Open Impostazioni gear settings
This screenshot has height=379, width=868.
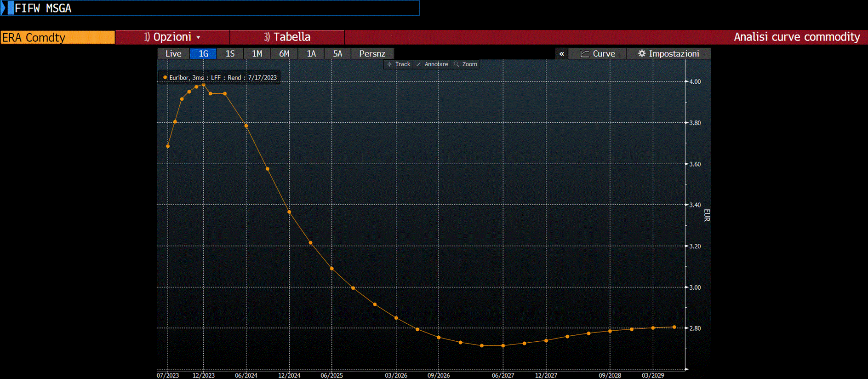pyautogui.click(x=668, y=54)
